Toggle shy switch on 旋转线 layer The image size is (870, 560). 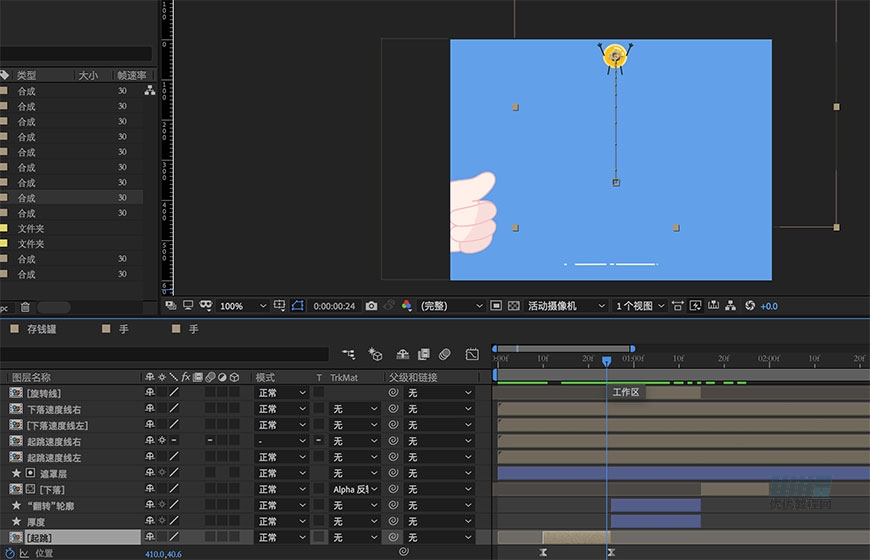[150, 392]
